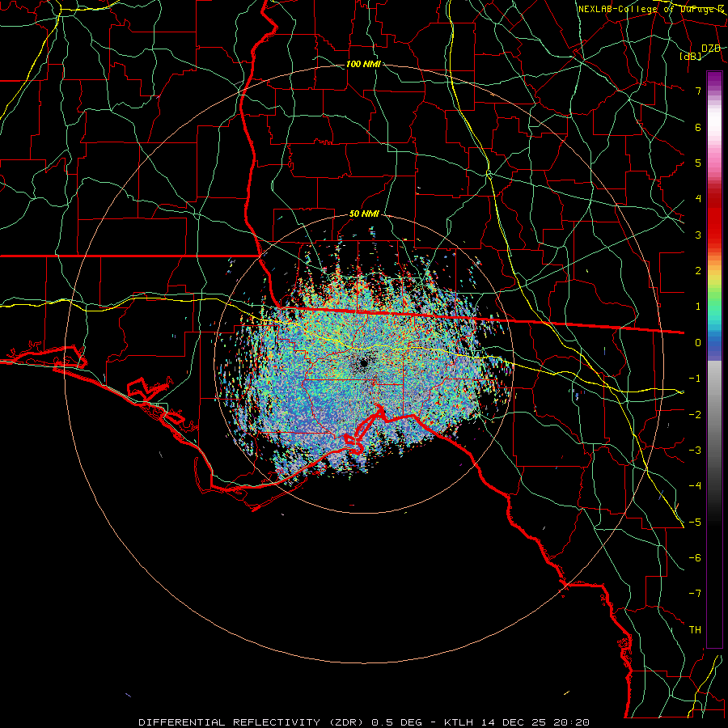728x728 pixels.
Task: Click the "0.5 DEG" elevation angle text
Action: (x=397, y=722)
